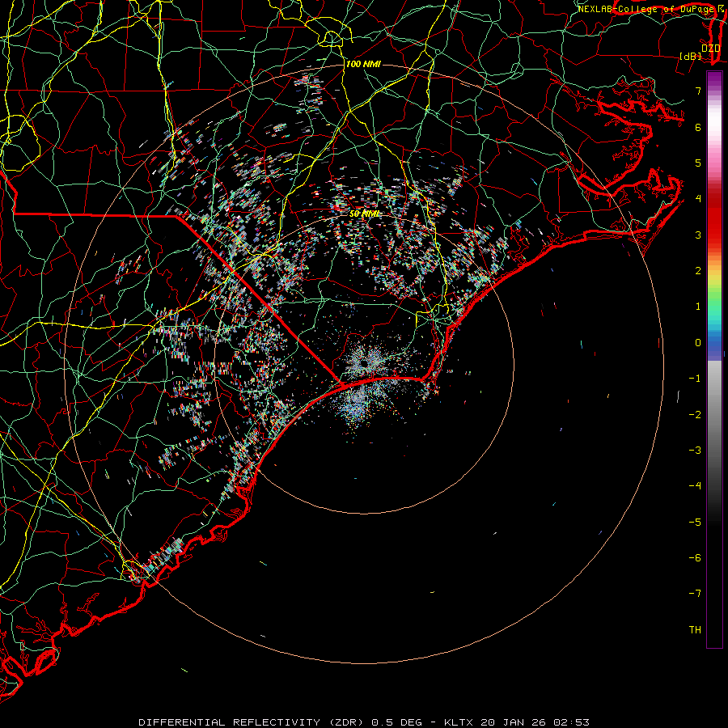Click the "0" tick label on the scale
Image resolution: width=728 pixels, height=728 pixels.
(698, 343)
